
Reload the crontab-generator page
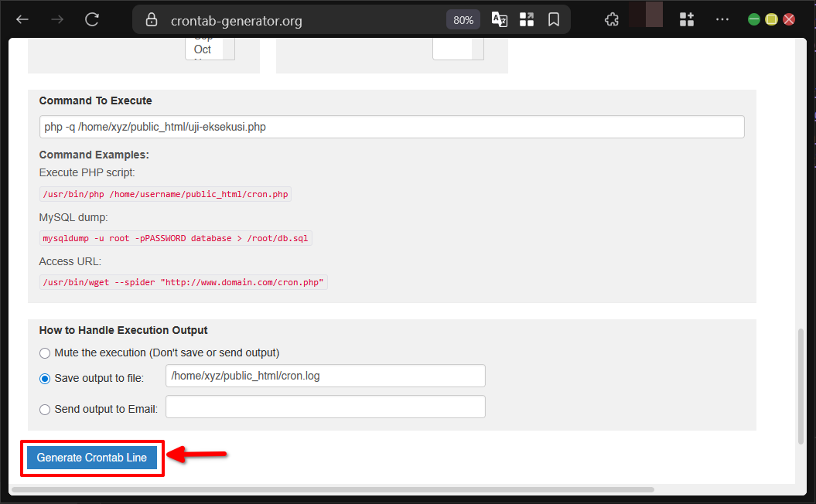click(x=92, y=19)
